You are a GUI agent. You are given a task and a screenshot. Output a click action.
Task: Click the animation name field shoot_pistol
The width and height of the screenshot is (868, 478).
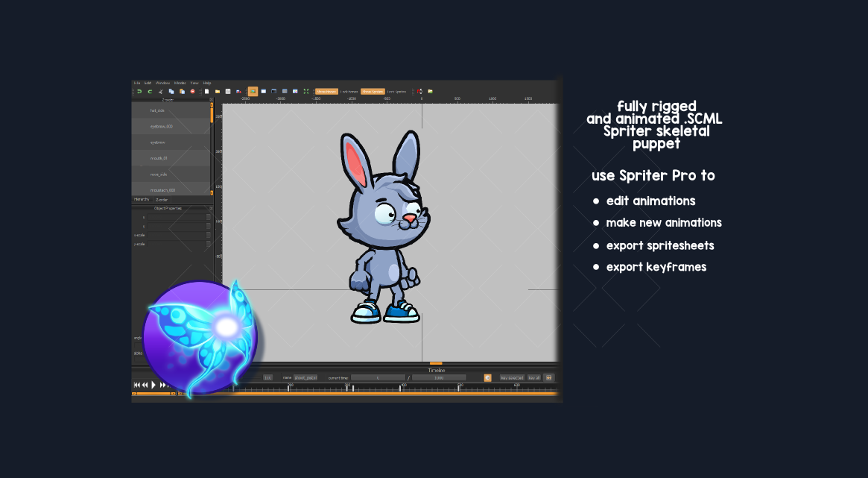point(305,378)
